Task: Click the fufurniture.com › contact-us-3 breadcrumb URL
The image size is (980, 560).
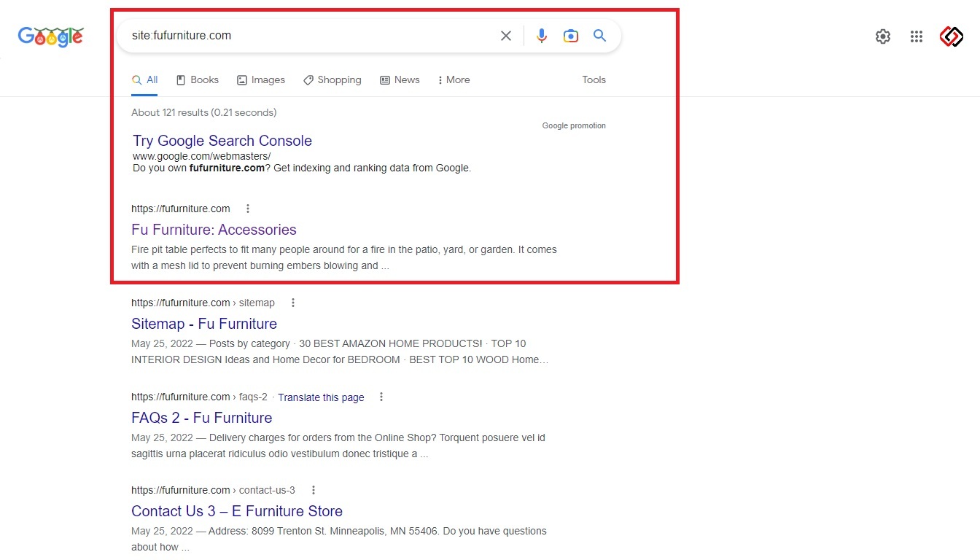Action: (213, 490)
